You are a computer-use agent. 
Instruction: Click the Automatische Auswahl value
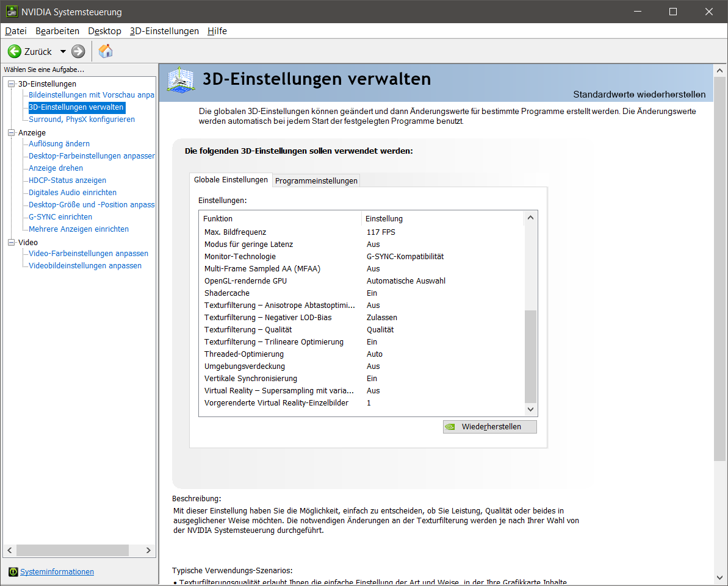(x=406, y=280)
